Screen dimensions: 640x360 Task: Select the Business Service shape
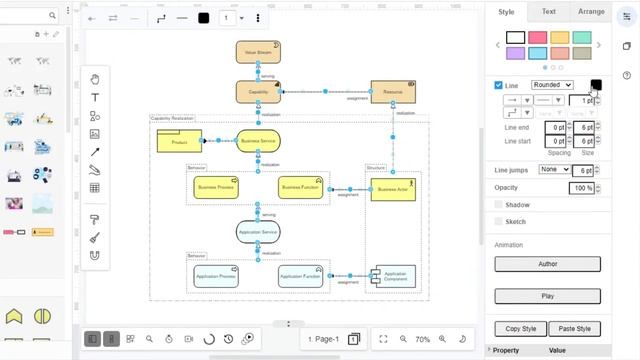pos(258,141)
